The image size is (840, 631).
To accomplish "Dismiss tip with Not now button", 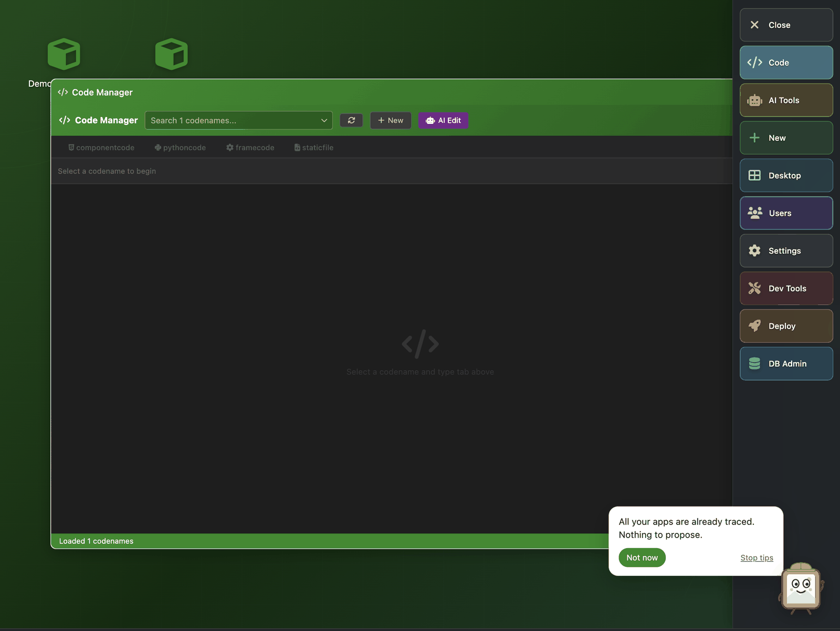I will point(642,558).
